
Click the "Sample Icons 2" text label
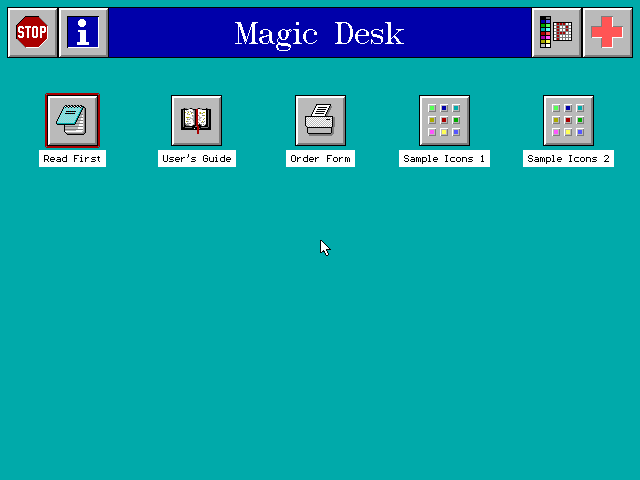(x=568, y=159)
